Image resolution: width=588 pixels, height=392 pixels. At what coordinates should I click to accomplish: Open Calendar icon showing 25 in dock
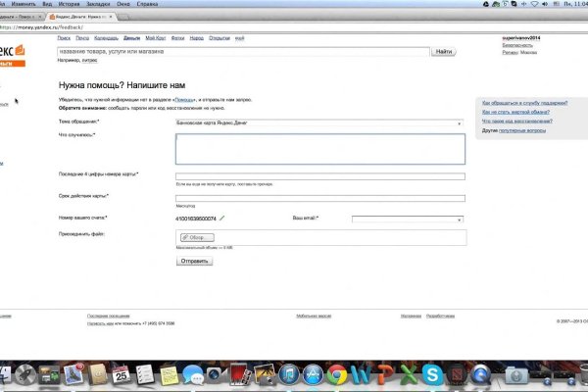click(x=122, y=373)
